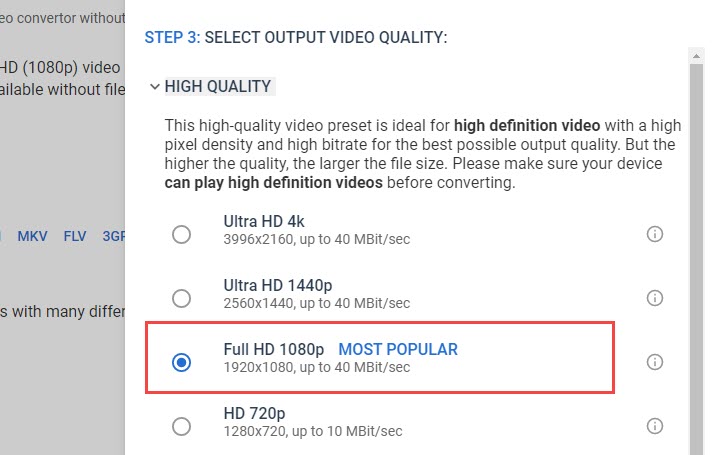Collapse section using chevron beside HIGH QUALITY

(155, 87)
